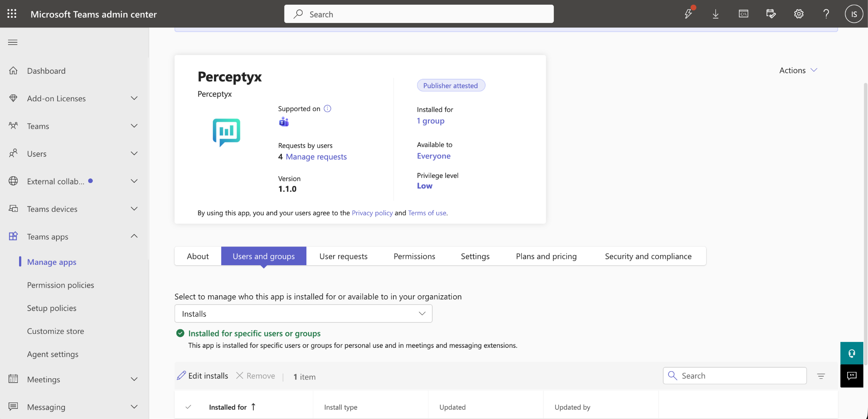868x419 pixels.
Task: Open the Cloud Shell console icon
Action: tap(743, 14)
